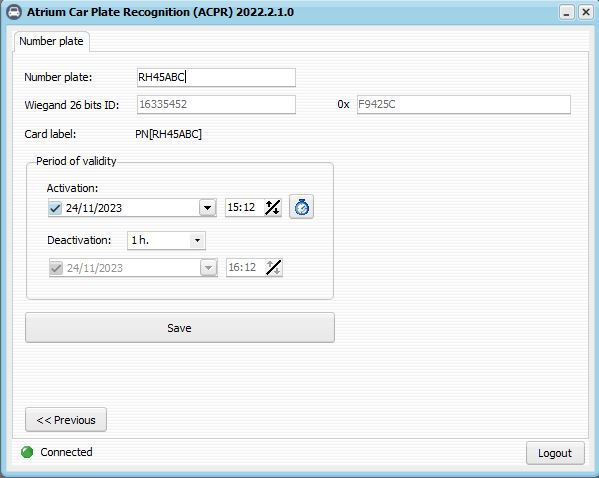The image size is (599, 478).
Task: Toggle the grayed Deactivation date checkbox
Action: pos(56,268)
